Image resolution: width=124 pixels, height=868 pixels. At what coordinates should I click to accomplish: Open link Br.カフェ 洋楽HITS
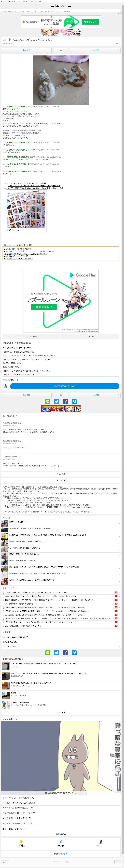(x=35, y=188)
